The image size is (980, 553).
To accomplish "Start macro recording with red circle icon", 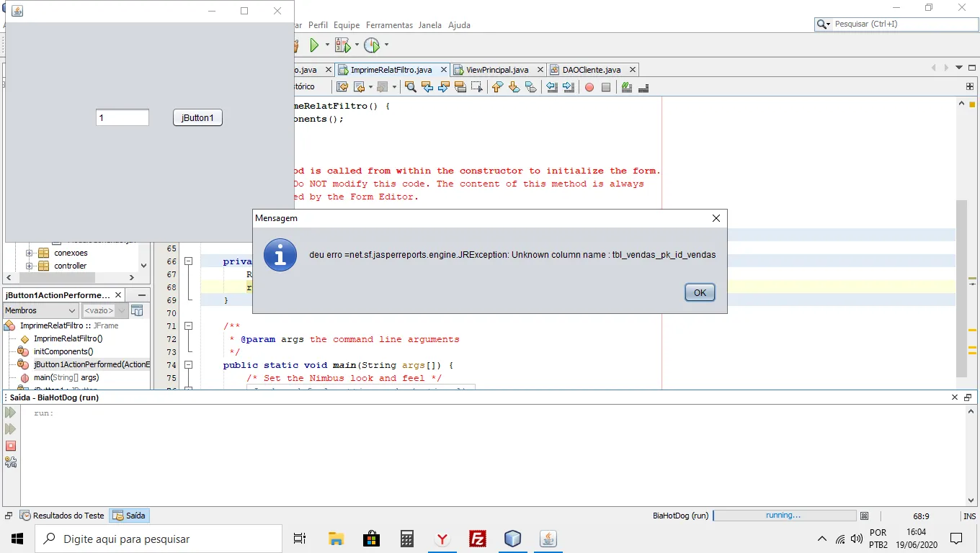I will point(589,87).
